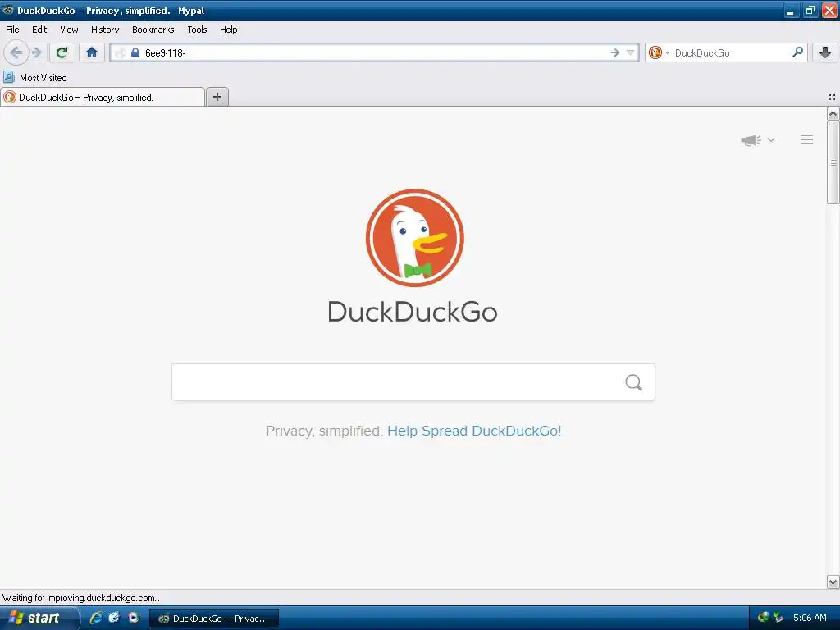840x630 pixels.
Task: Click the megaphone icon on DuckDuckGo page
Action: [751, 140]
